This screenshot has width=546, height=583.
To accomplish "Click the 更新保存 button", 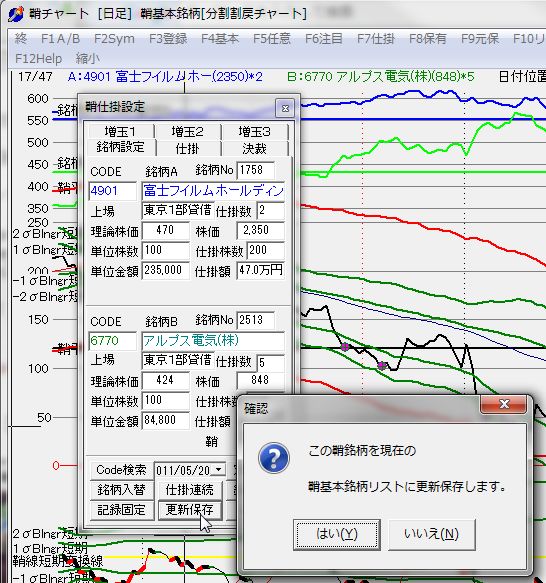I will click(190, 509).
